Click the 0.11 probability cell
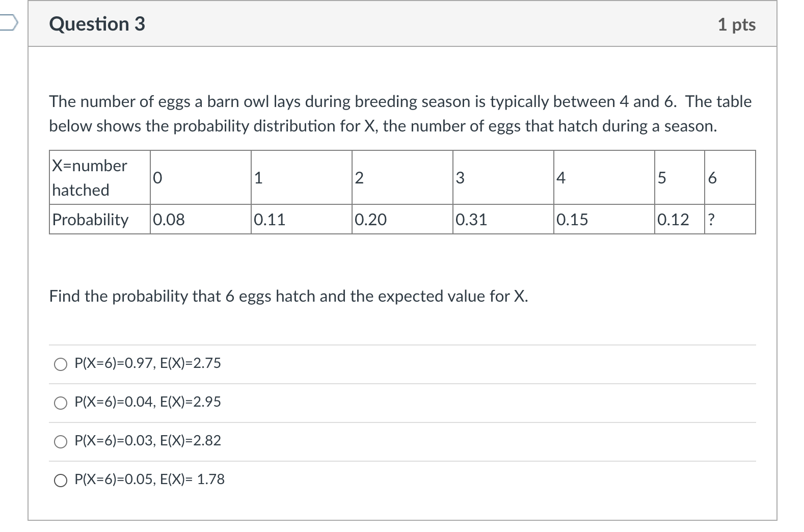 [x=301, y=220]
